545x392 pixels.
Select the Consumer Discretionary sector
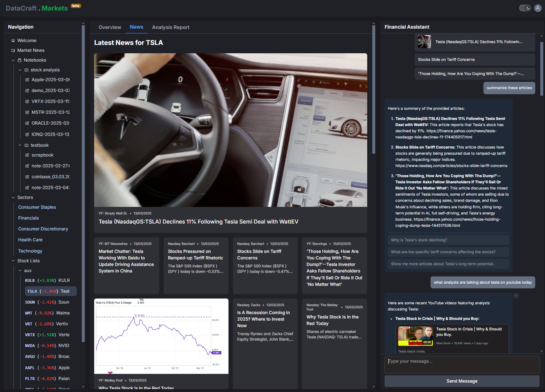coord(43,229)
